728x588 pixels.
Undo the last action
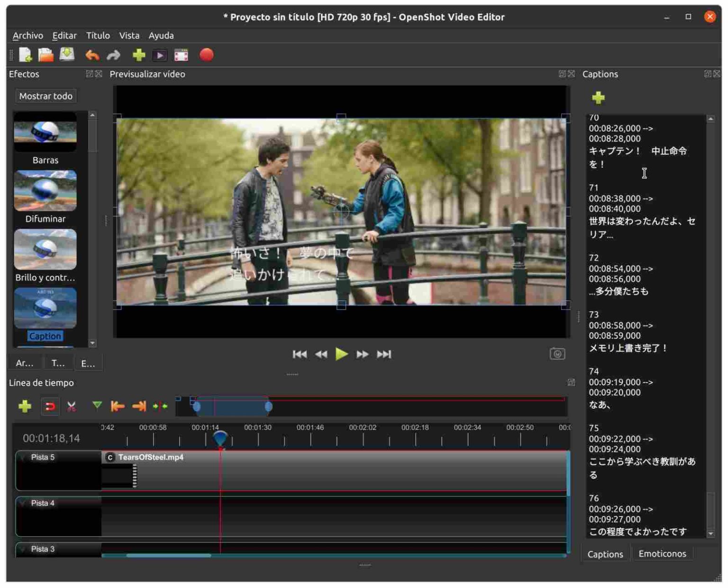[92, 55]
